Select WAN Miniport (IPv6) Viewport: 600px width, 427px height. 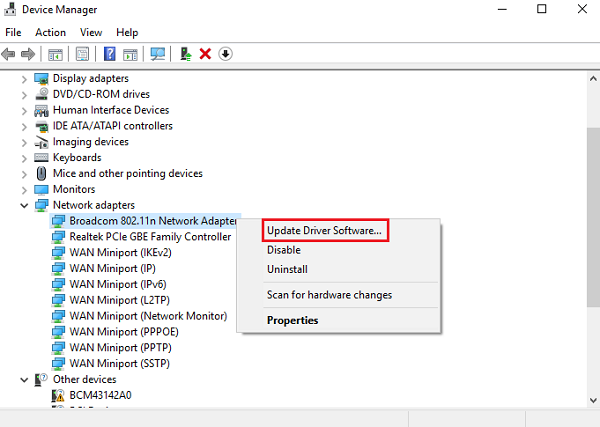click(x=118, y=284)
